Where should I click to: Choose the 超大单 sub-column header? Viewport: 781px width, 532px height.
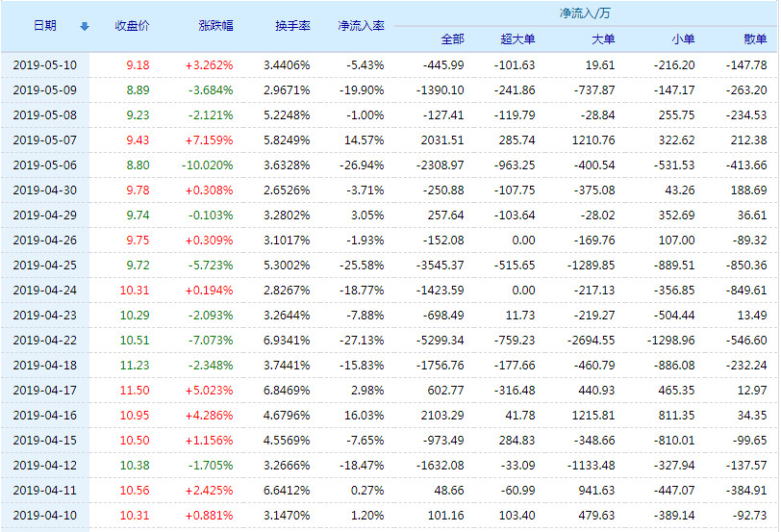coord(517,39)
